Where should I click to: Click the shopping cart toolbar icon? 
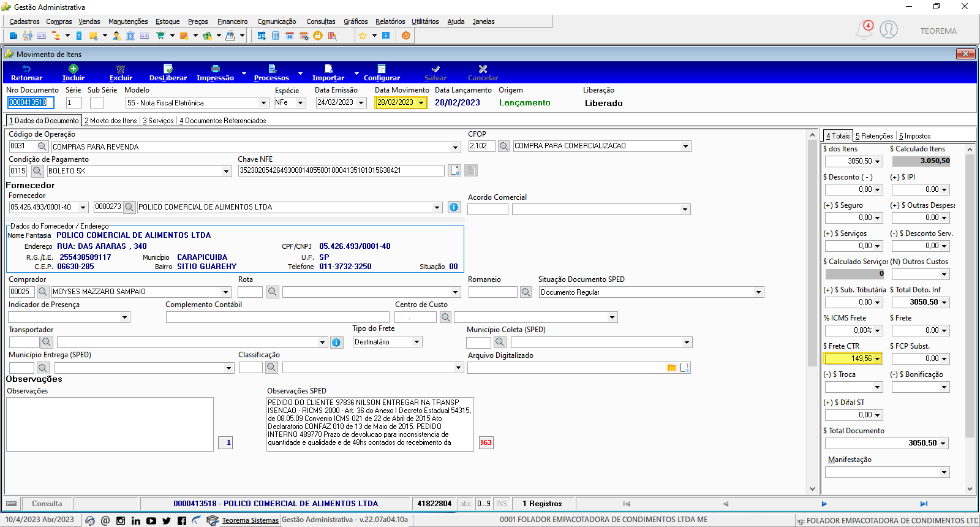(160, 36)
